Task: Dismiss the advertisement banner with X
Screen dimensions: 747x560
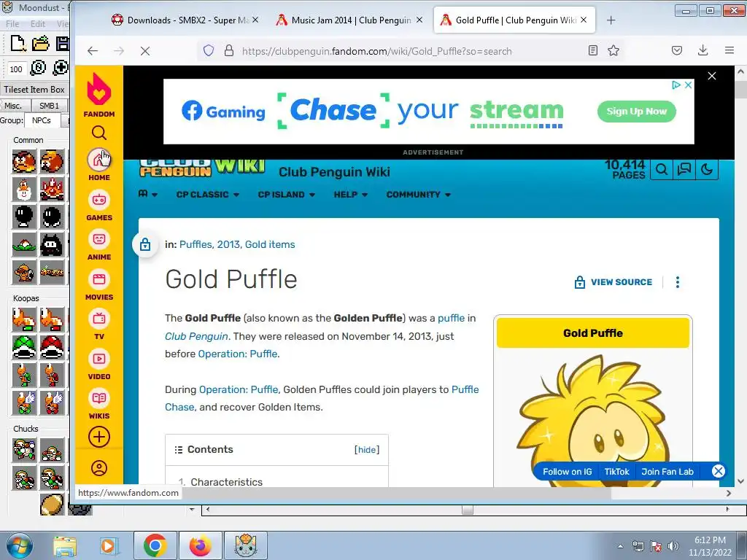Action: pos(712,76)
